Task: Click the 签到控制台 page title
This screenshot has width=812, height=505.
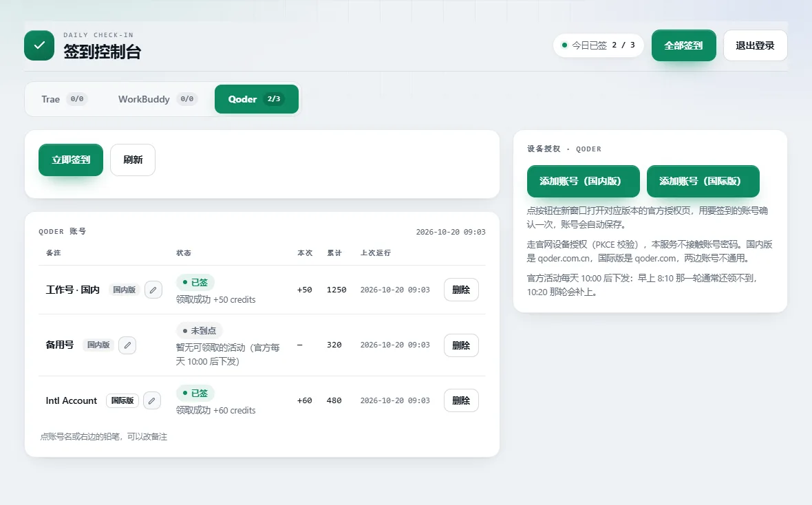Action: coord(102,52)
